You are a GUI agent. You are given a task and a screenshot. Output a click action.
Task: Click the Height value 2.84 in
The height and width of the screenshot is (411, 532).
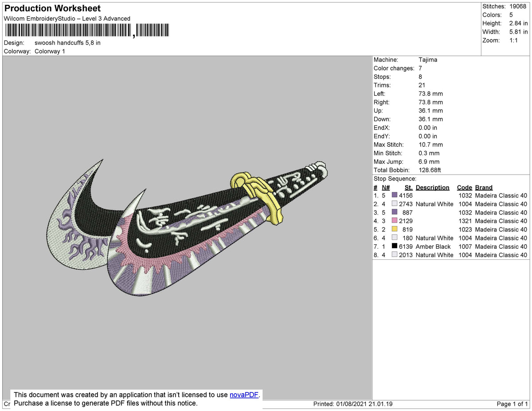(518, 23)
